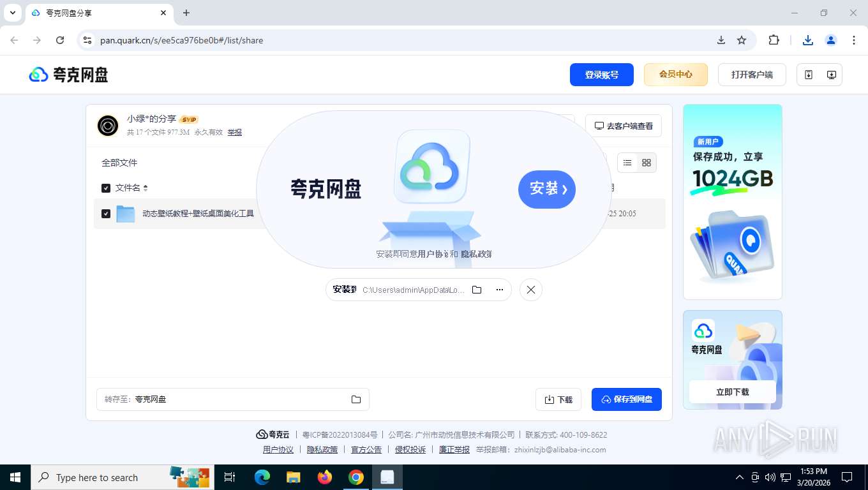Bookmark this page with the star
This screenshot has width=868, height=490.
point(742,40)
